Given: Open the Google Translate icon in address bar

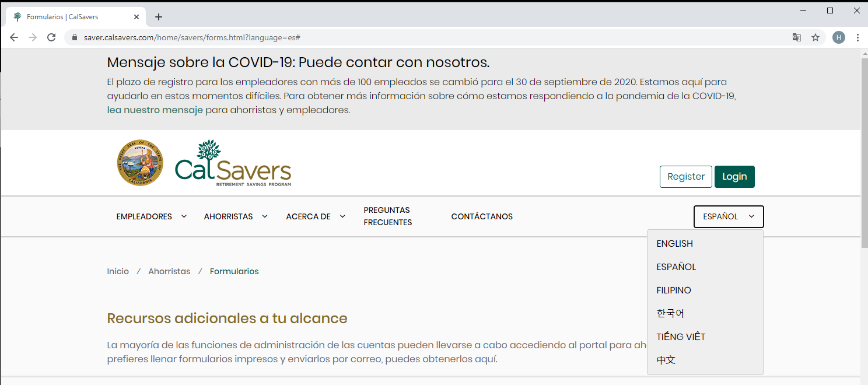Looking at the screenshot, I should (797, 37).
